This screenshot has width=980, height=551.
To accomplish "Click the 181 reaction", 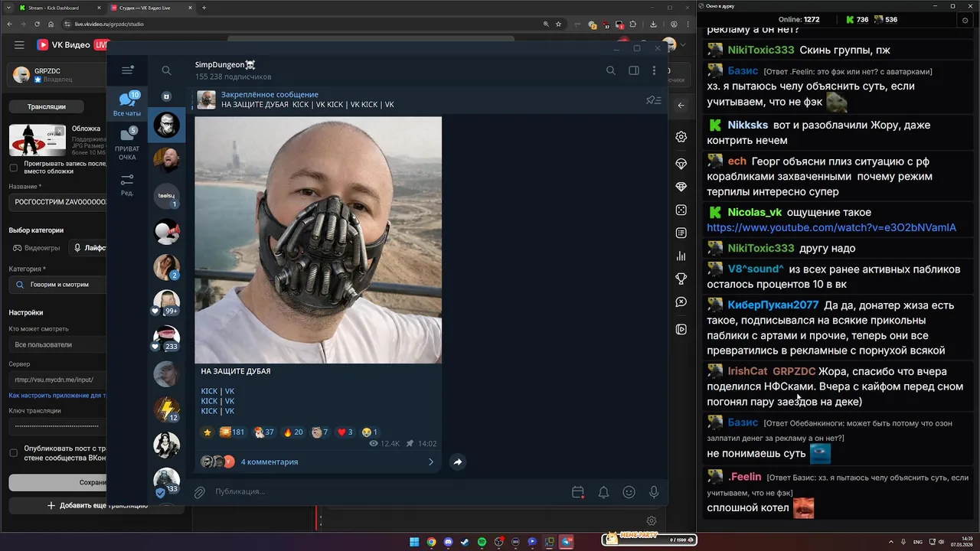I will point(232,432).
